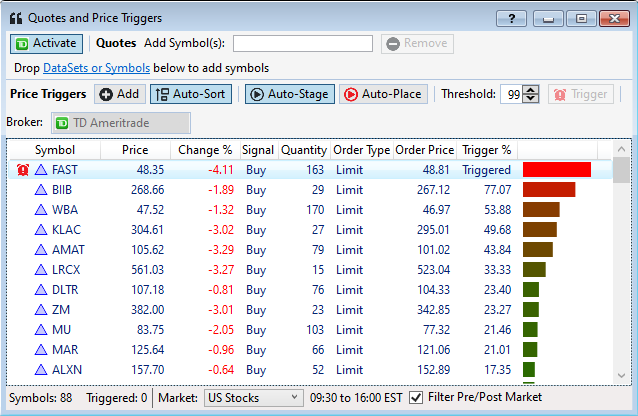The image size is (638, 416).
Task: Open the Market US Stocks dropdown
Action: pyautogui.click(x=253, y=398)
